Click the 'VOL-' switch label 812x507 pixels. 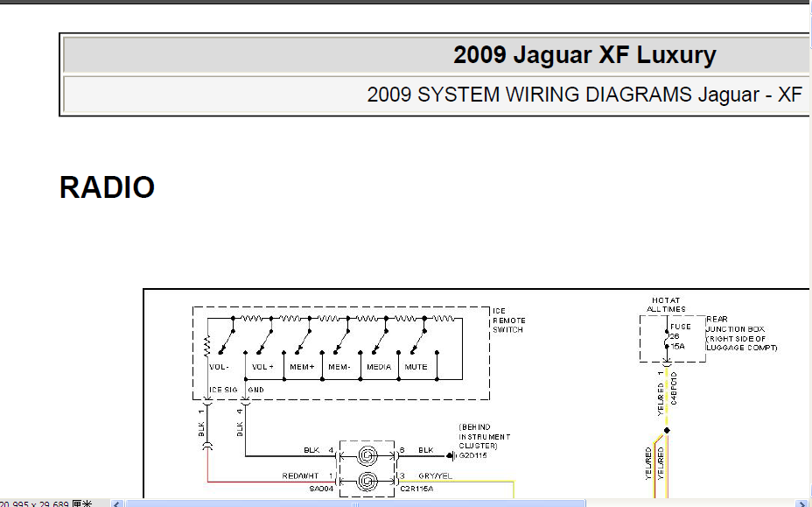pyautogui.click(x=219, y=367)
